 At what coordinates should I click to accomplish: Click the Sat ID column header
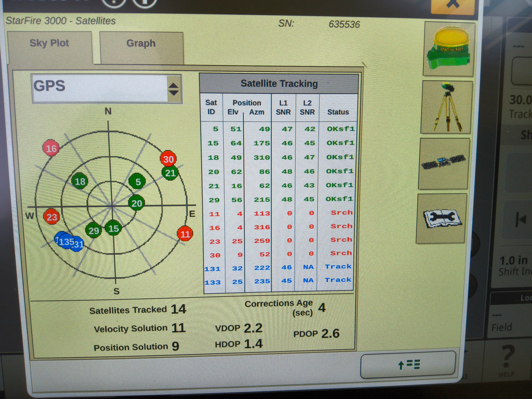tap(211, 107)
